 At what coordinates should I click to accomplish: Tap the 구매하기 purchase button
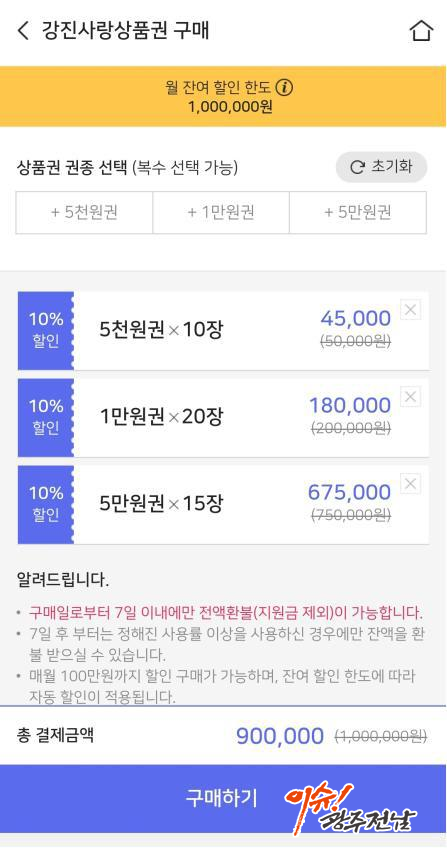pyautogui.click(x=223, y=798)
